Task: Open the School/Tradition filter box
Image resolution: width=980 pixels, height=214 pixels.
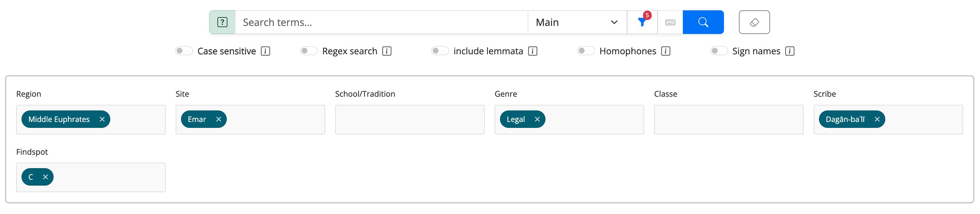Action: point(410,119)
